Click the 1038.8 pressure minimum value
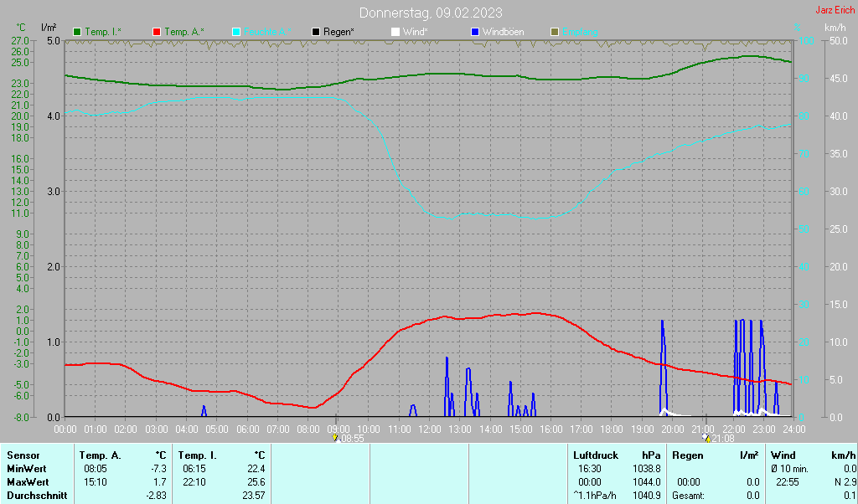This screenshot has height=504, width=858. point(647,469)
